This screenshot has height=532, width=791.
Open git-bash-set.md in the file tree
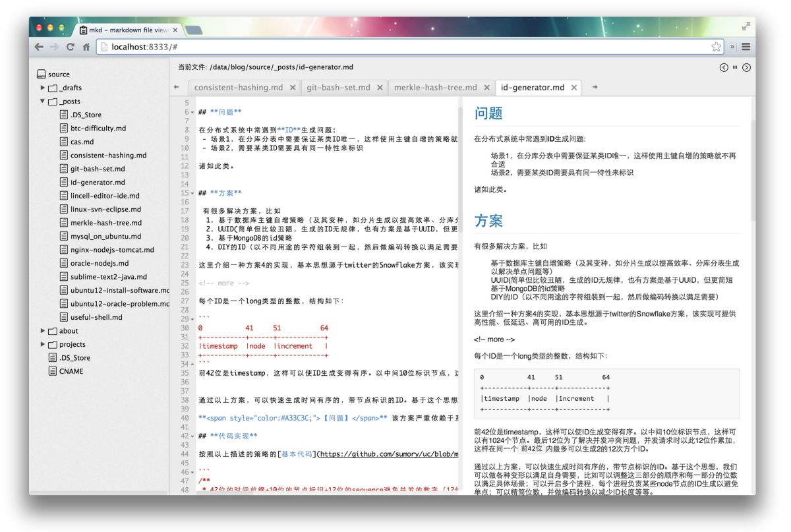[92, 169]
